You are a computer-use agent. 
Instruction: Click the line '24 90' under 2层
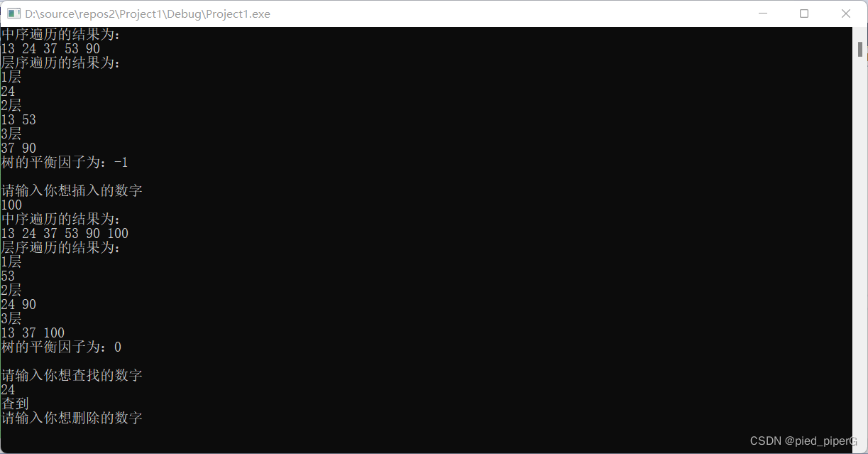(x=18, y=305)
